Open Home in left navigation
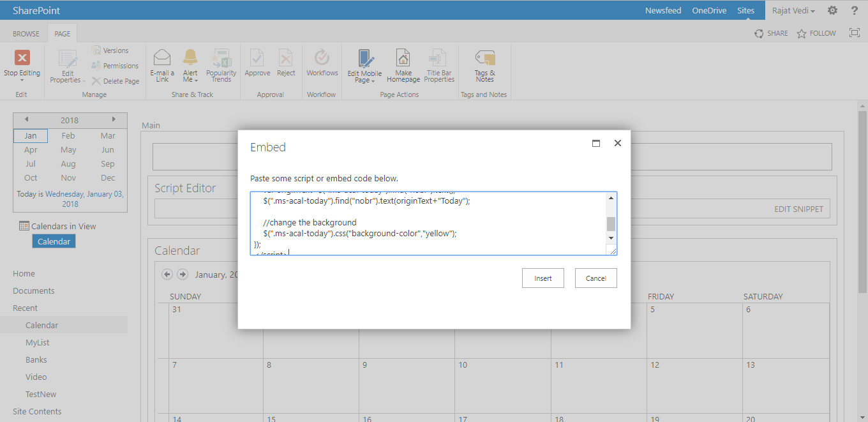The width and height of the screenshot is (868, 422). click(24, 273)
